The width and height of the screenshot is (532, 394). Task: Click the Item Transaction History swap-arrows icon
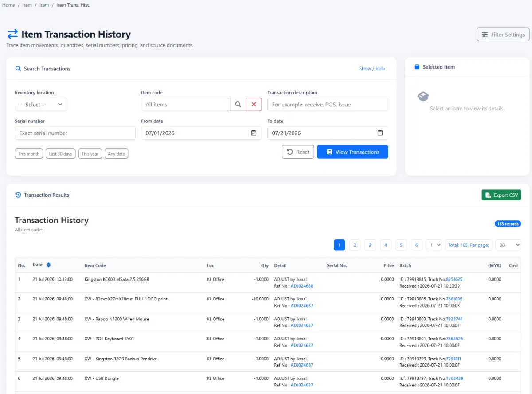[12, 34]
